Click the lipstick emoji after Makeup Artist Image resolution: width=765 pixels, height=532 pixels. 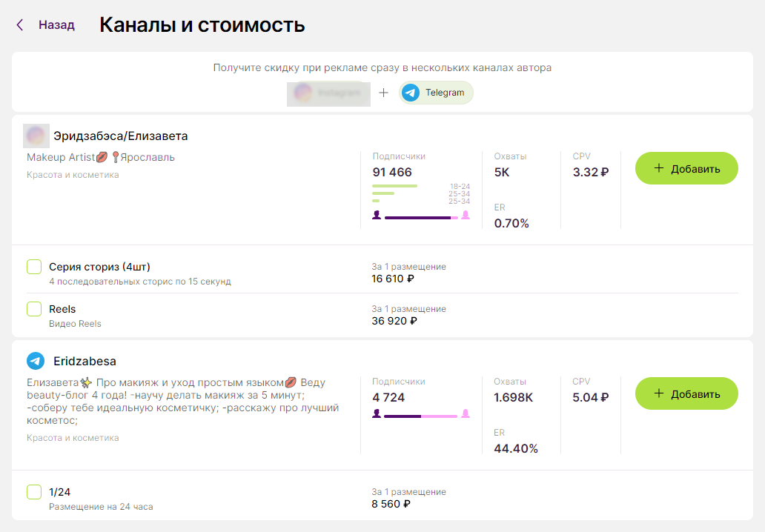coord(101,157)
